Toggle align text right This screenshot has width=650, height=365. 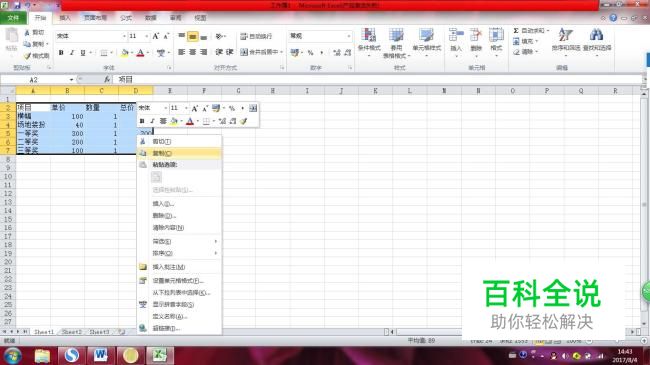tap(204, 52)
